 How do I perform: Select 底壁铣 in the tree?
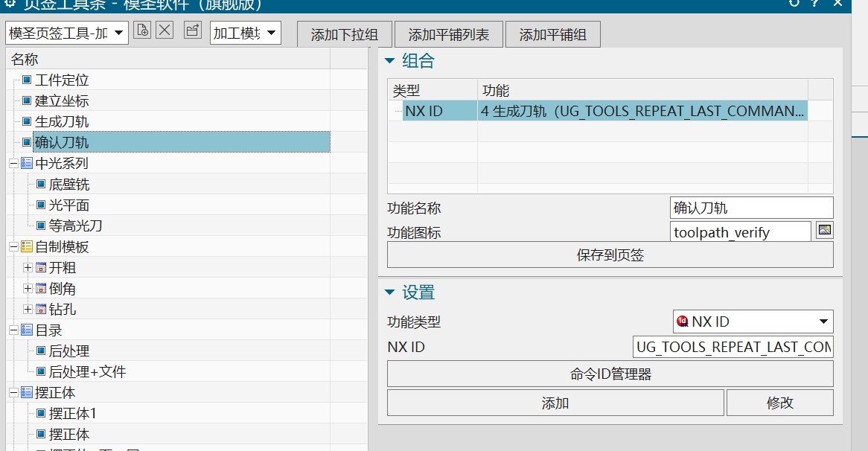coord(69,185)
